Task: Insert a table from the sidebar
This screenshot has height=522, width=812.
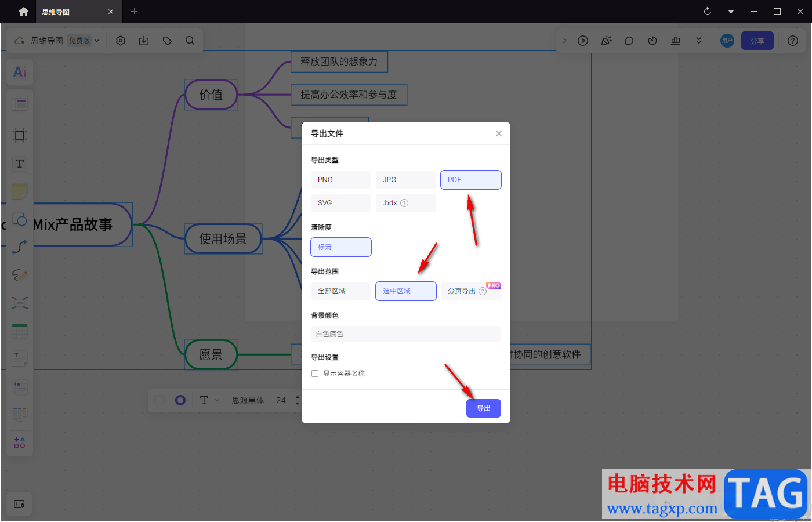Action: pos(20,331)
